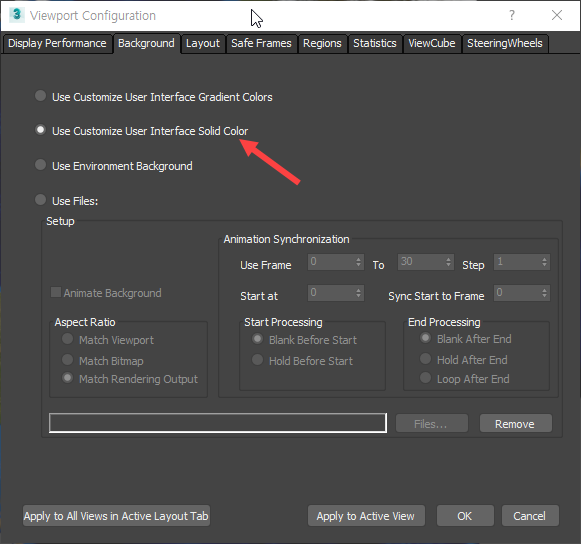Open the Regions tab
This screenshot has width=581, height=544.
click(322, 43)
